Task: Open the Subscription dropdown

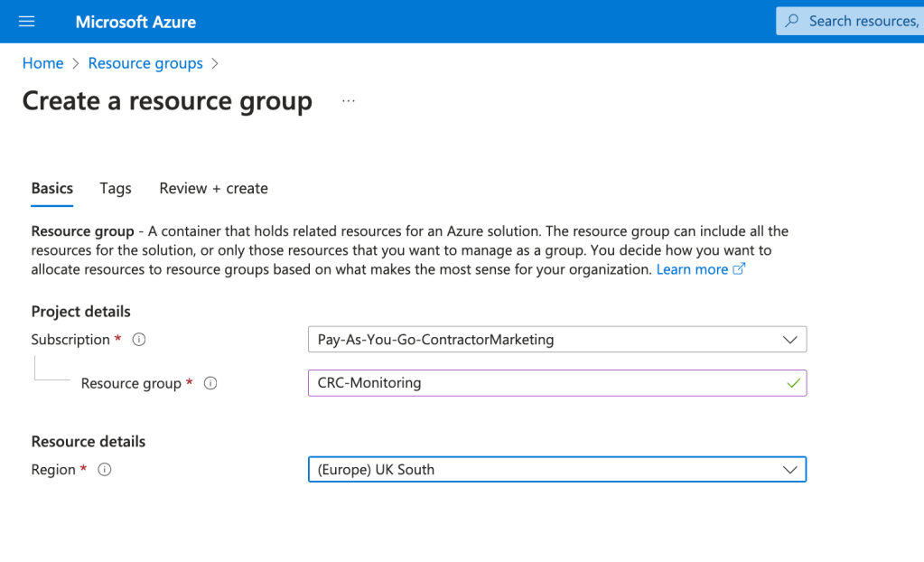Action: tap(557, 340)
